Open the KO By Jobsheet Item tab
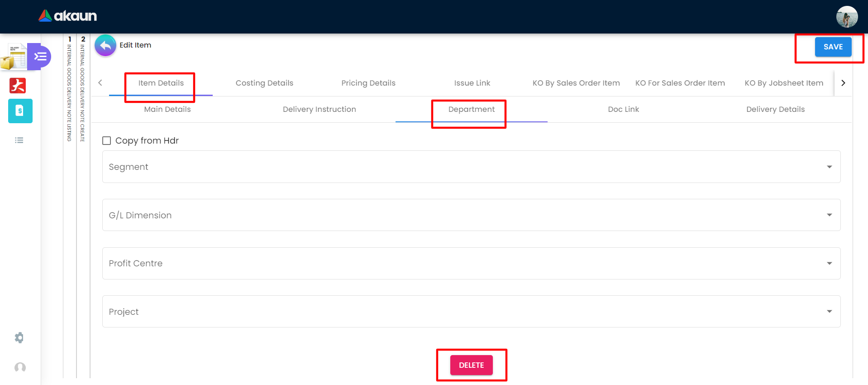868x385 pixels. (784, 83)
